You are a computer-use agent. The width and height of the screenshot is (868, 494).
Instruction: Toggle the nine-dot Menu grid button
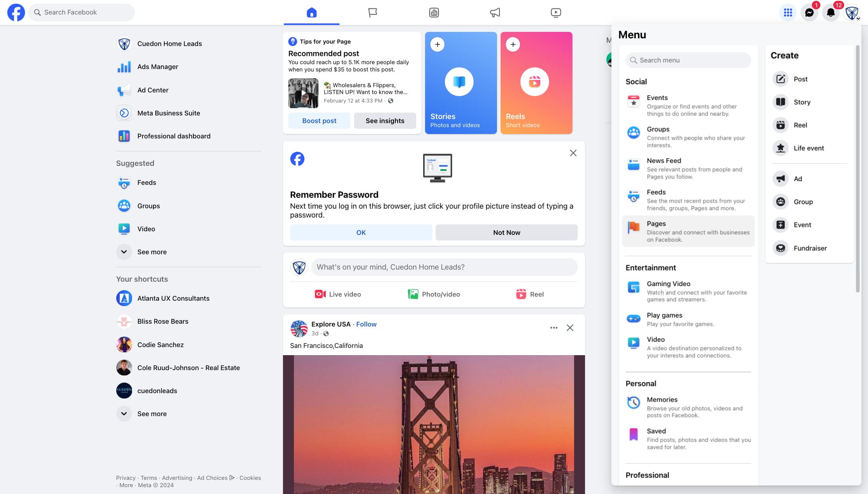788,13
